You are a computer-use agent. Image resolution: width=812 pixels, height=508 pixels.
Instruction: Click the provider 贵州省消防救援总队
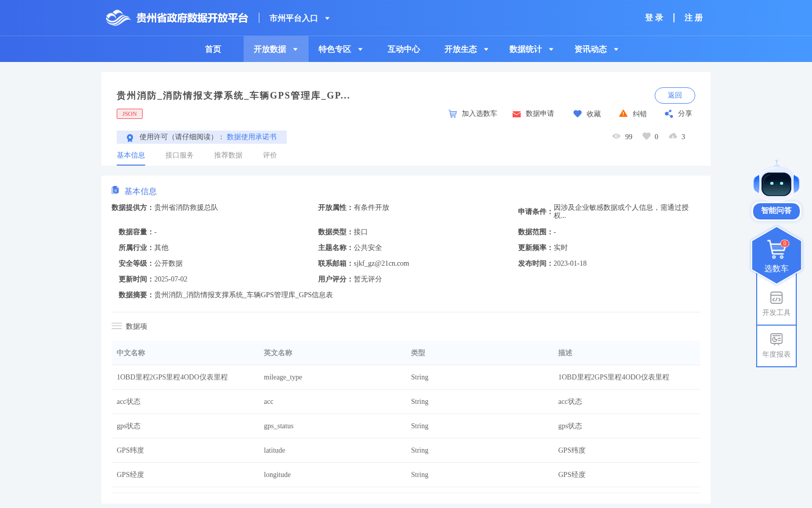(x=186, y=208)
